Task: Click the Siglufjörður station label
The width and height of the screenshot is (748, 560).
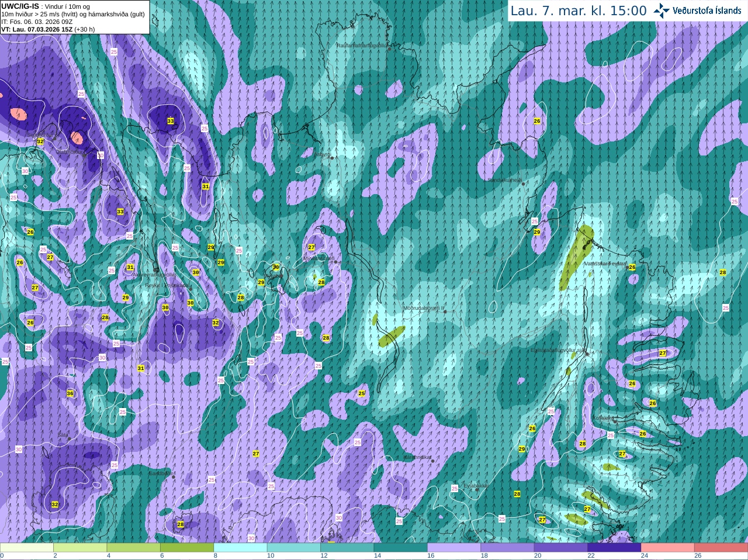Action: click(x=41, y=135)
